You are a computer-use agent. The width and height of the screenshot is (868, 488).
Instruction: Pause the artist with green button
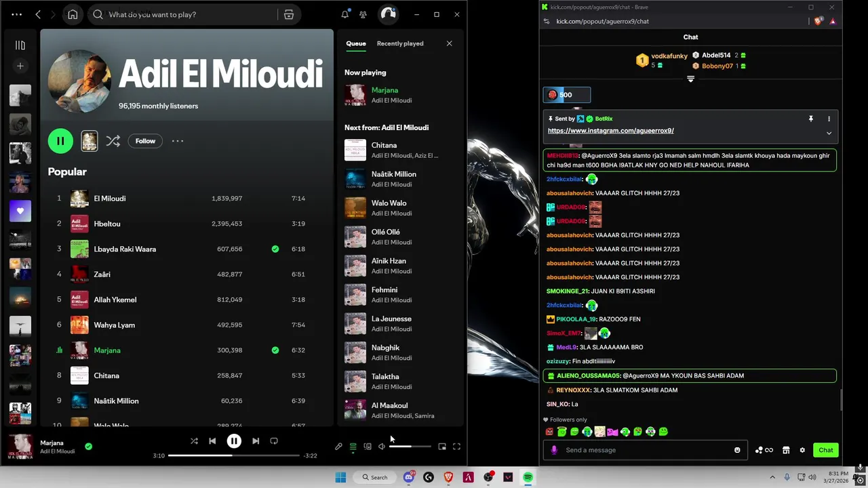pyautogui.click(x=60, y=141)
